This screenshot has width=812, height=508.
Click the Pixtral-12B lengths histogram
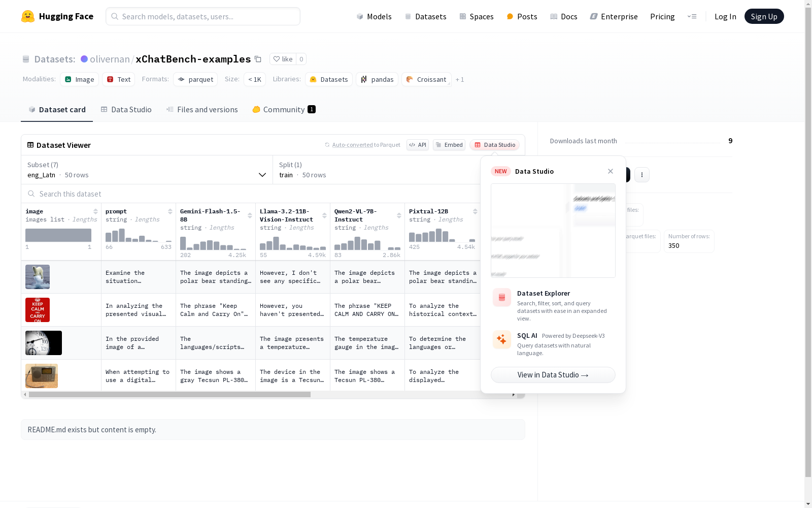coord(442,235)
